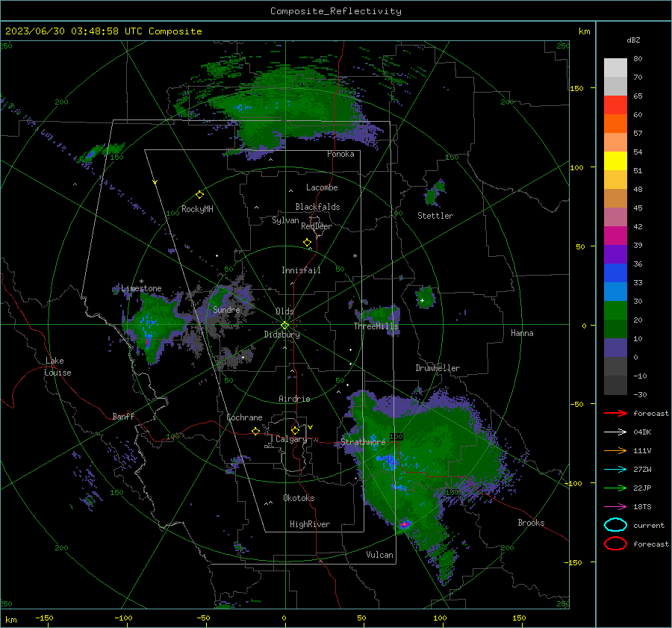Click the yellow diamond marker above Calgary label

pos(295,430)
